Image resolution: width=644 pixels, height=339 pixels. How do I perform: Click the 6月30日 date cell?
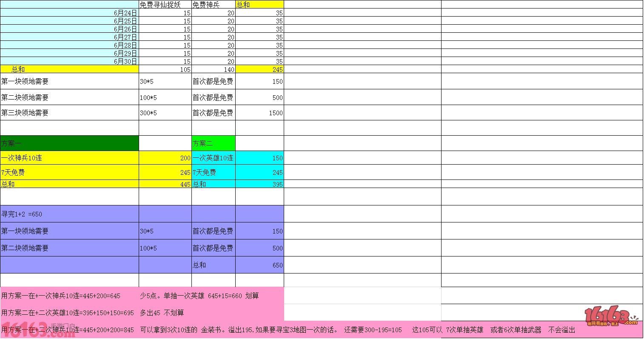(x=69, y=61)
